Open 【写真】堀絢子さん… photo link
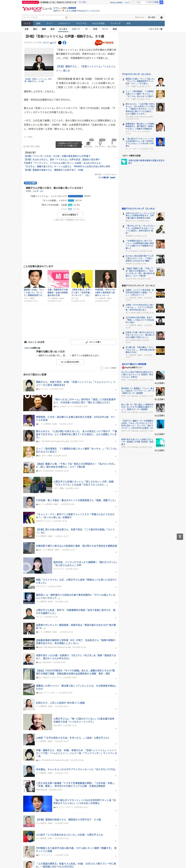This screenshot has width=186, height=868. coord(86,69)
